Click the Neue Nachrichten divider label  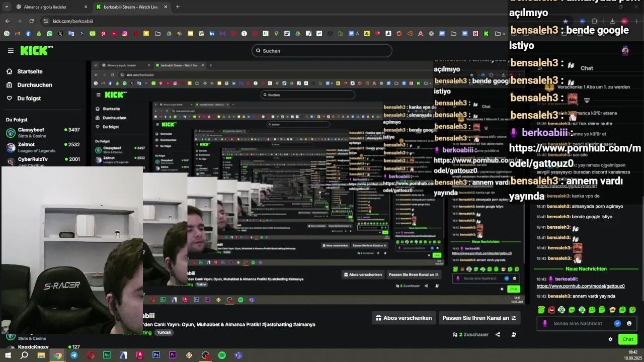coord(586,269)
